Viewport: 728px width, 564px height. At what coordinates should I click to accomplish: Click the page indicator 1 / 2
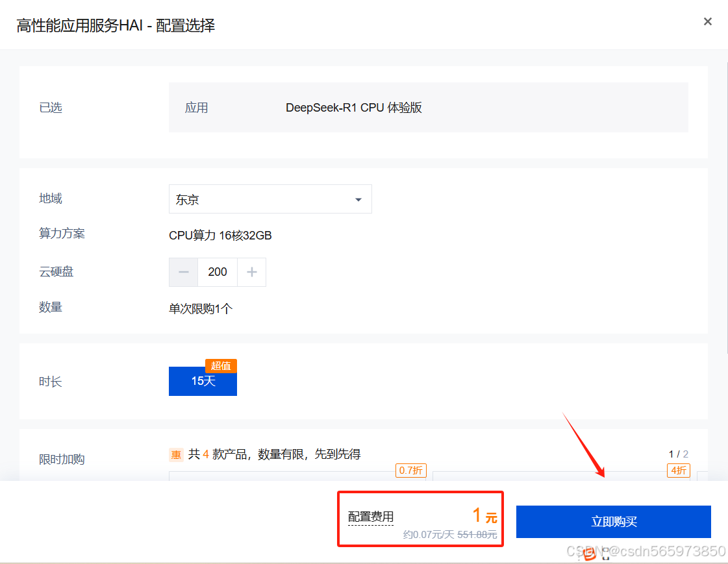tap(679, 454)
